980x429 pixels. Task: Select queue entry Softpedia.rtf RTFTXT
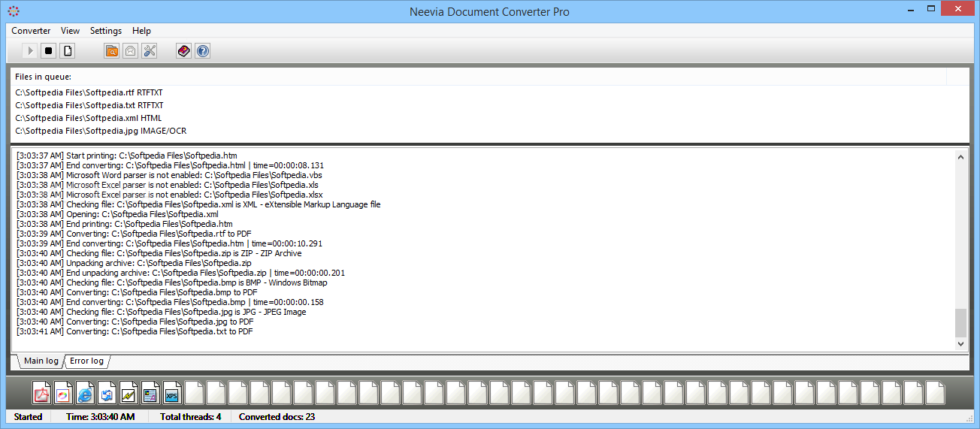(x=89, y=92)
